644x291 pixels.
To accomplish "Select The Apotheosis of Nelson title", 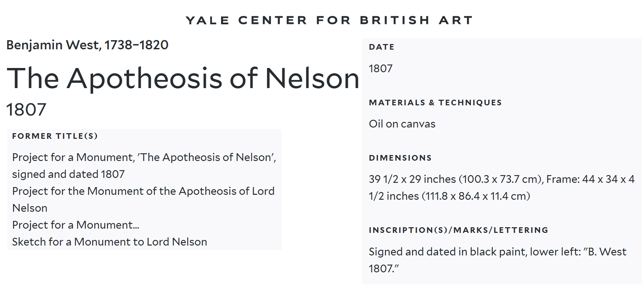I will pyautogui.click(x=183, y=78).
